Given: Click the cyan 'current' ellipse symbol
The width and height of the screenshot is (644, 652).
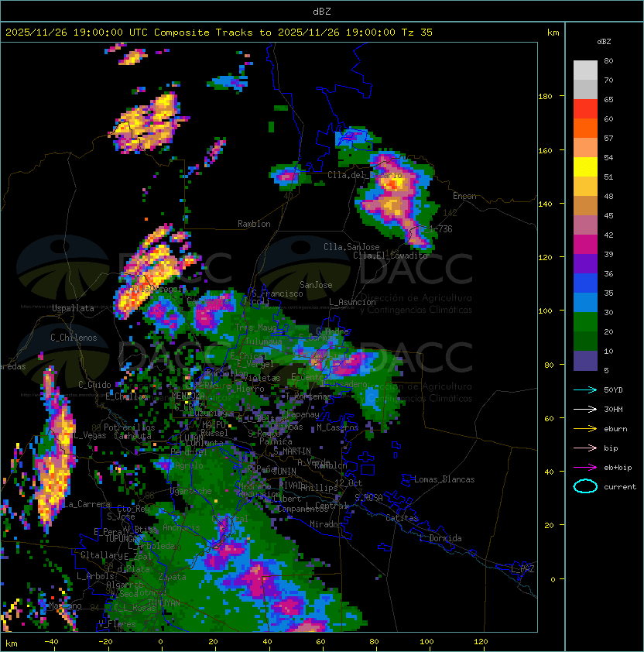Looking at the screenshot, I should (x=585, y=486).
